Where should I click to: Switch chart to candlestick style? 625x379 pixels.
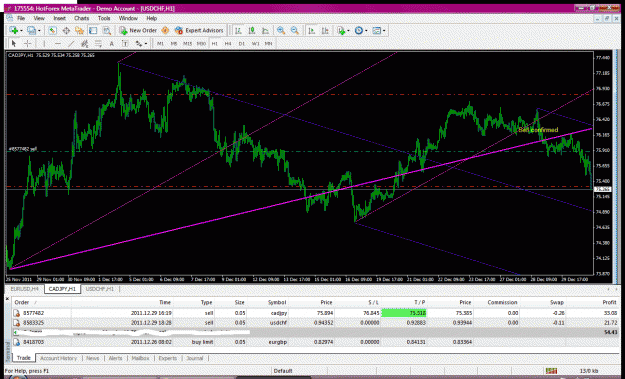252,30
